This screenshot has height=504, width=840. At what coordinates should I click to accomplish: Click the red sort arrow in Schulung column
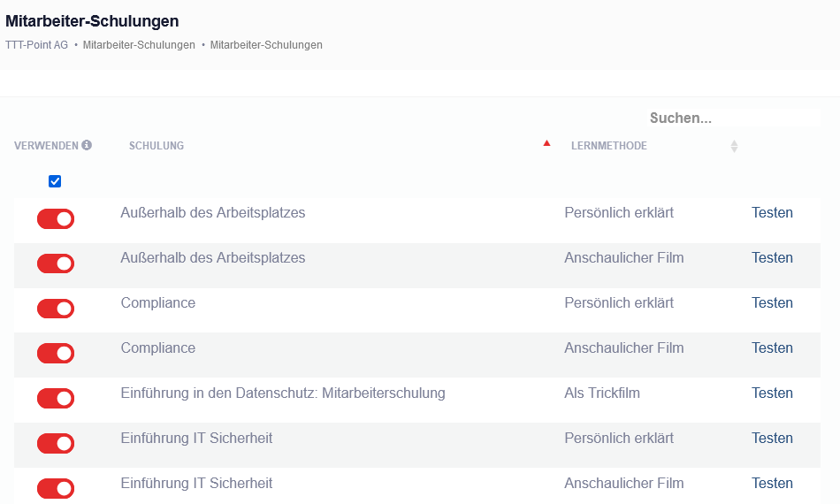pos(546,143)
